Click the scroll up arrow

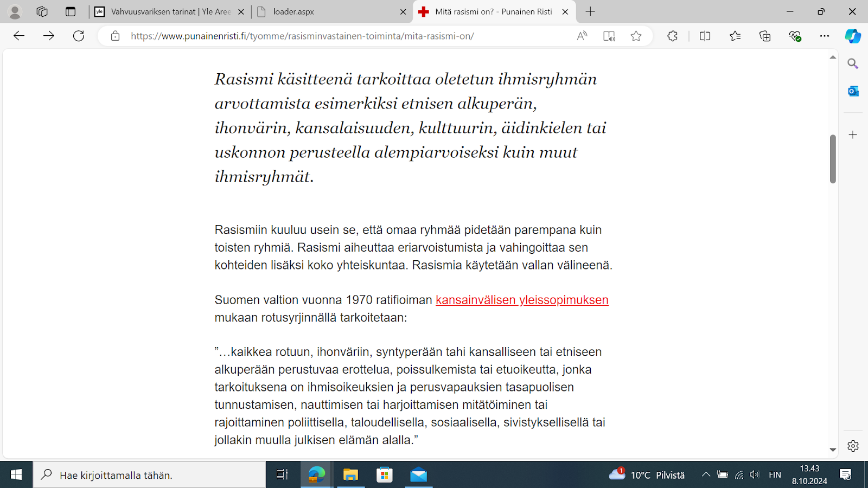click(x=833, y=57)
